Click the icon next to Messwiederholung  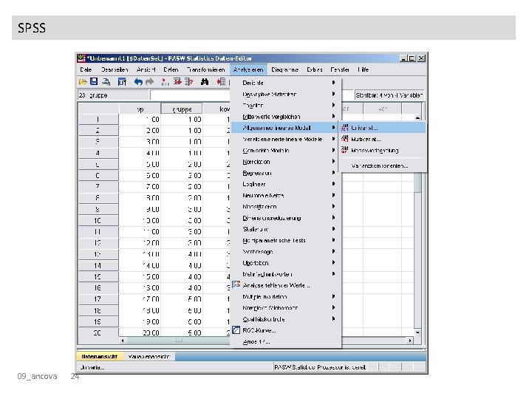coord(345,150)
